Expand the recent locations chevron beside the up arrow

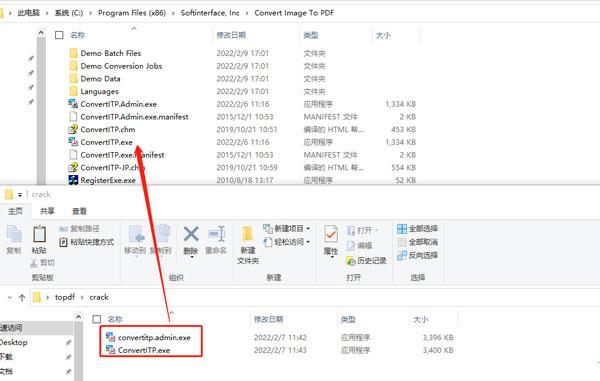click(x=10, y=297)
